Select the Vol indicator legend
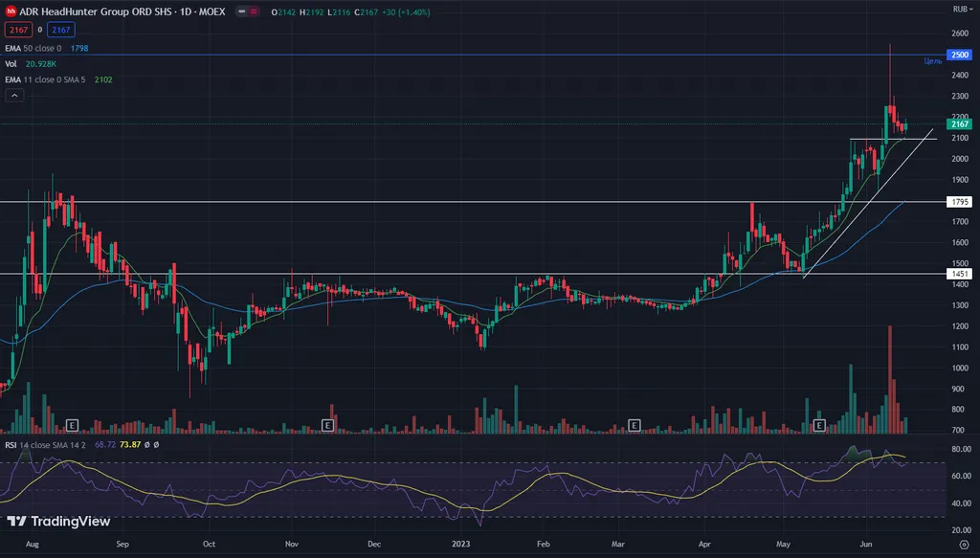This screenshot has height=558, width=980. (x=10, y=63)
